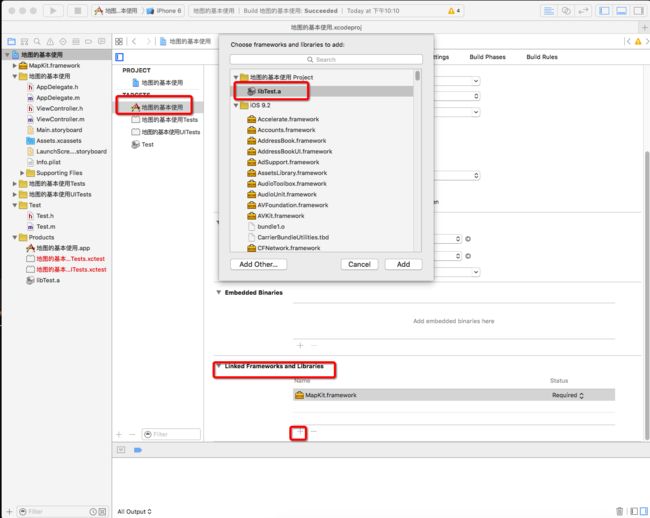Remove linked framework with minus button
650x518 pixels.
pos(314,431)
